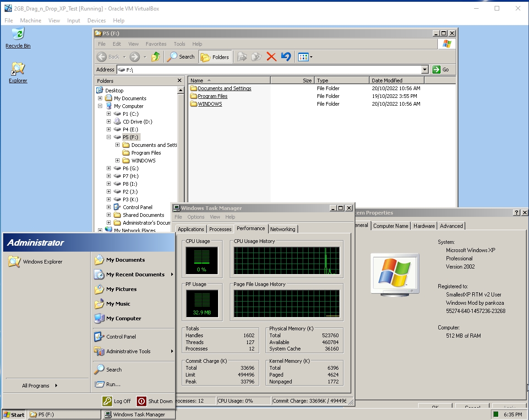
Task: Toggle the Folders pane button
Action: pos(214,57)
